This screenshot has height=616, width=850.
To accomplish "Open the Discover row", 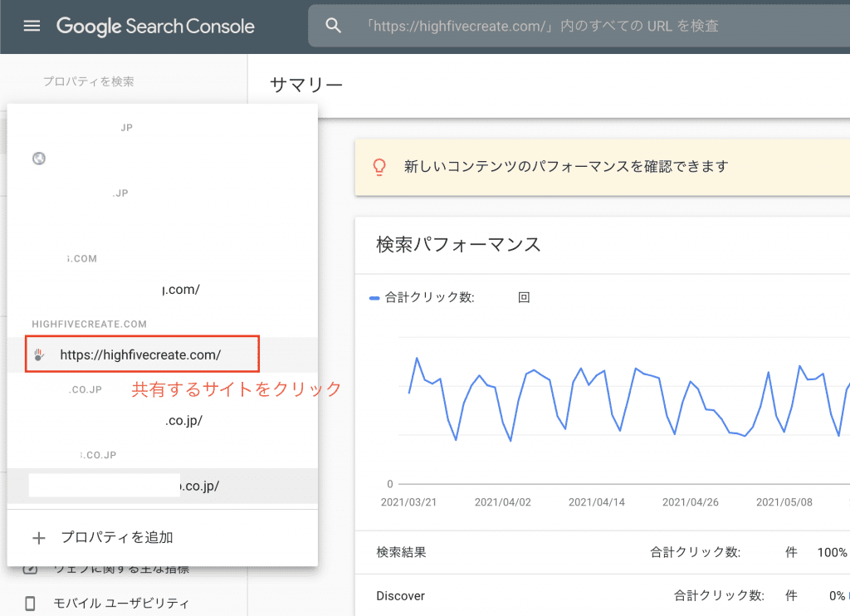I will point(603,595).
